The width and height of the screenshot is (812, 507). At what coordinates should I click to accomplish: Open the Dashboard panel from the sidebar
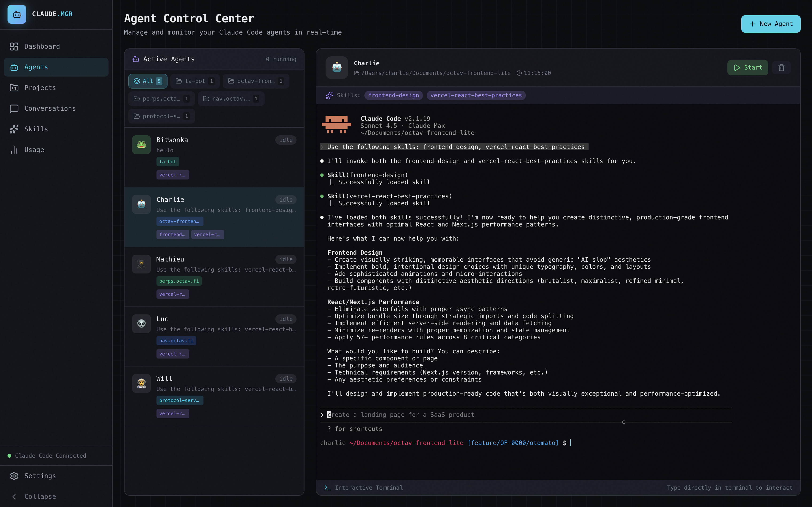click(14, 46)
